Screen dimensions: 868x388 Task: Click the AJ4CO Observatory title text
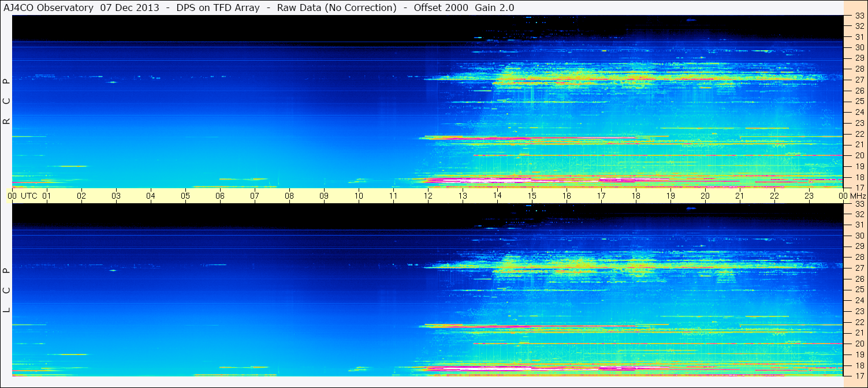(48, 8)
